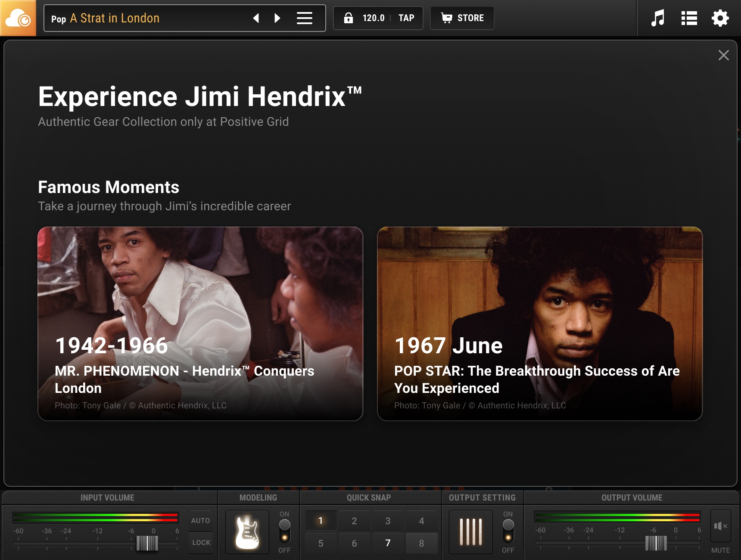Click the preset name A Strat in London

115,18
